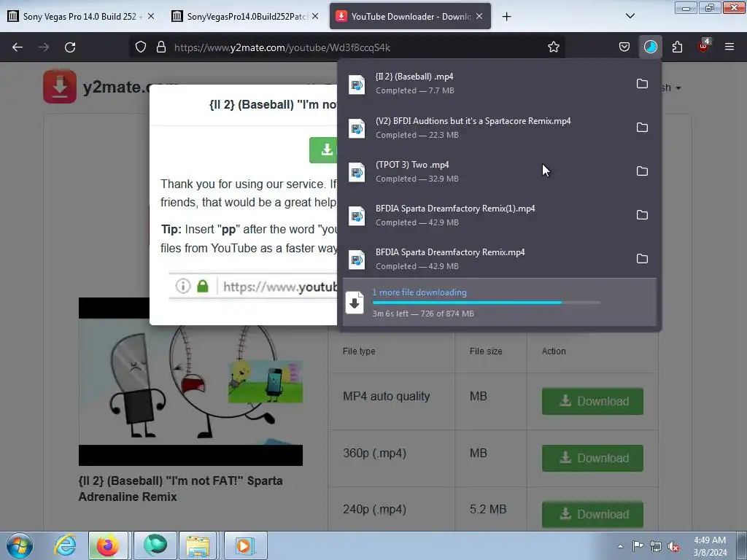Open the Firefox hamburger menu
Image resolution: width=747 pixels, height=560 pixels.
pyautogui.click(x=729, y=47)
